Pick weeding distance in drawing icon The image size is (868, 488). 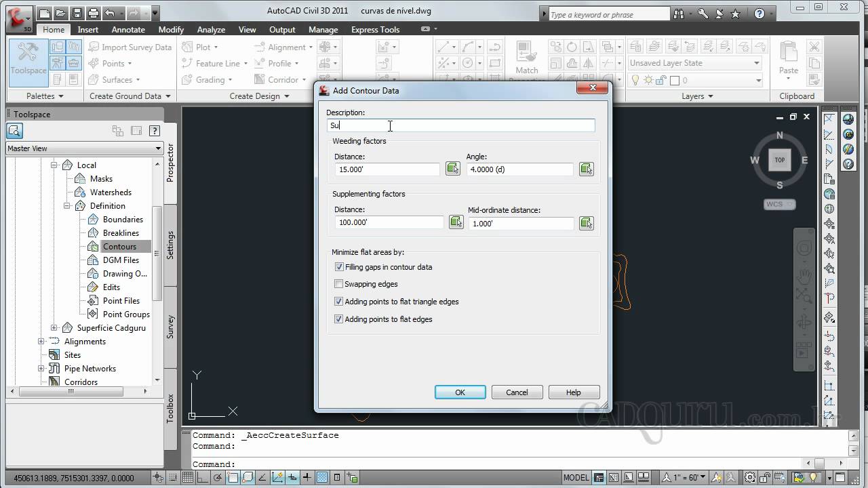click(x=452, y=169)
